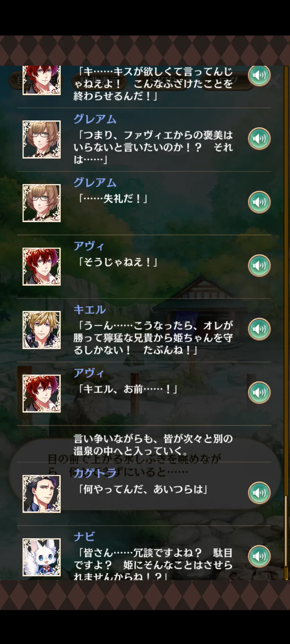Tap the カゲトラ speaker name label
Screen dimensions: 290x644
point(95,473)
